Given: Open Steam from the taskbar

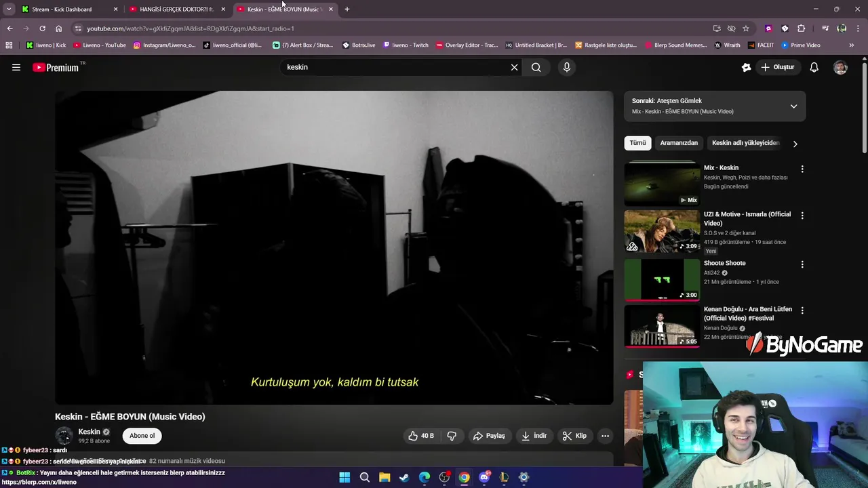Looking at the screenshot, I should tap(404, 477).
